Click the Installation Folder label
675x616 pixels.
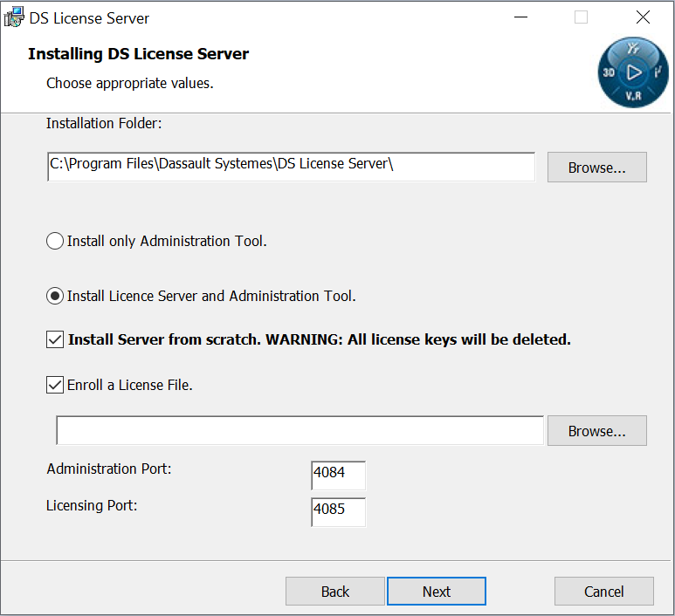(104, 123)
